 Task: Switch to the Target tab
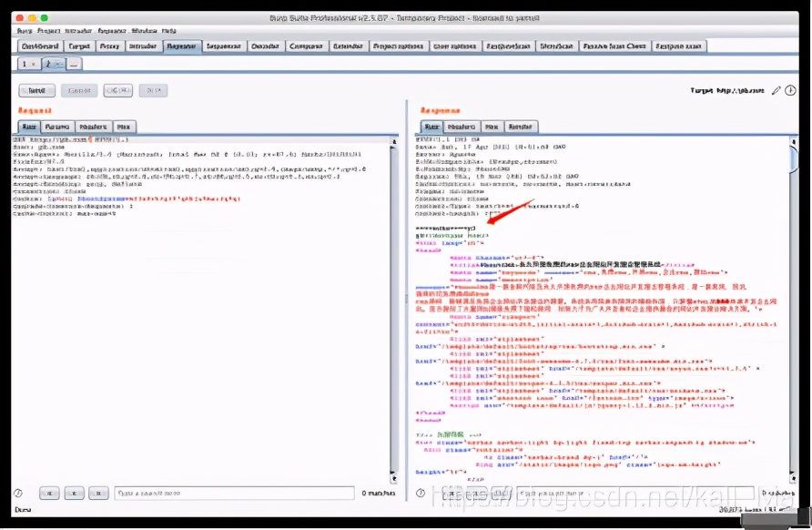tap(79, 46)
